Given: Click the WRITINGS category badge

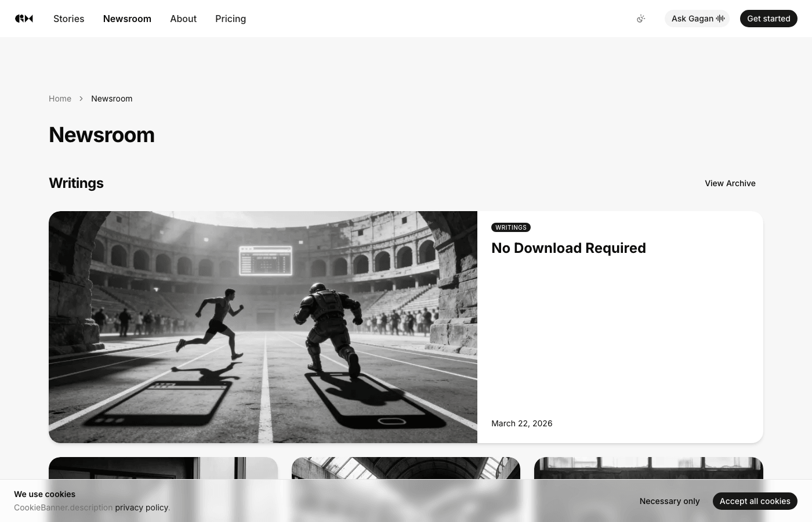Looking at the screenshot, I should [x=510, y=227].
